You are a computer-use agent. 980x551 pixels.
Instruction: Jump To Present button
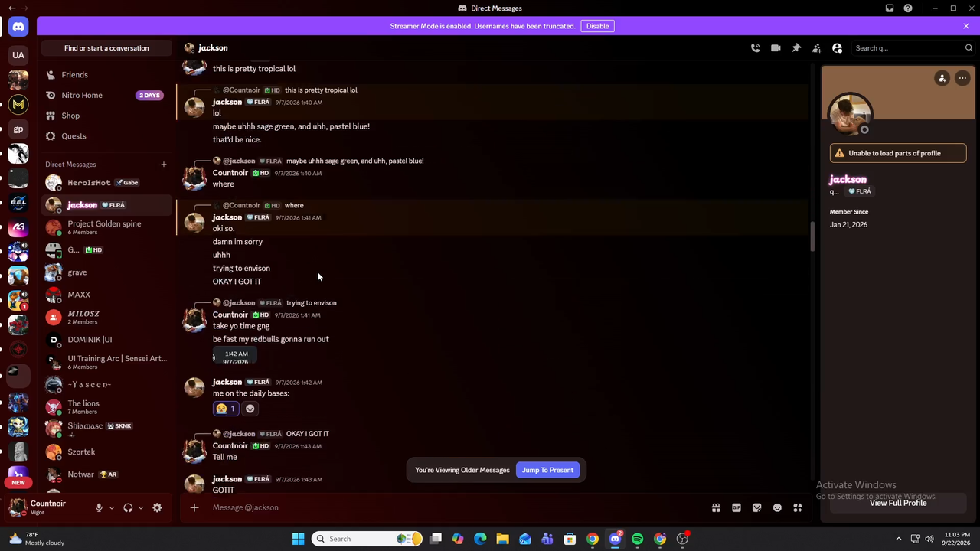[547, 470]
